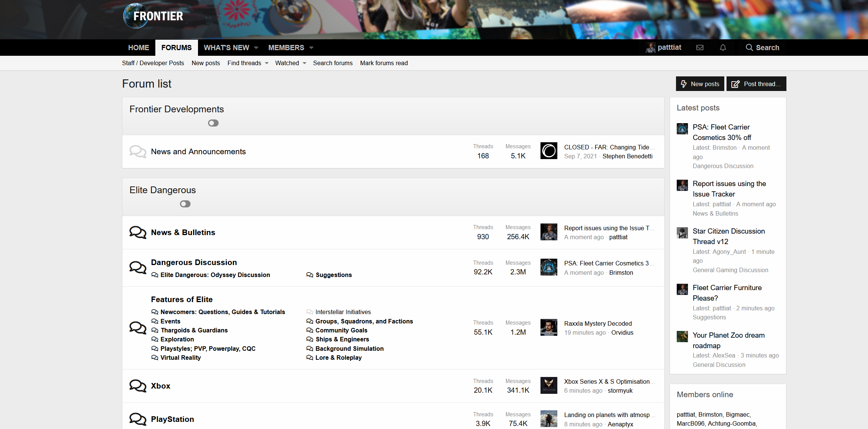
Task: Open the Groups, Squadrons, and Factions subforum
Action: click(x=364, y=321)
